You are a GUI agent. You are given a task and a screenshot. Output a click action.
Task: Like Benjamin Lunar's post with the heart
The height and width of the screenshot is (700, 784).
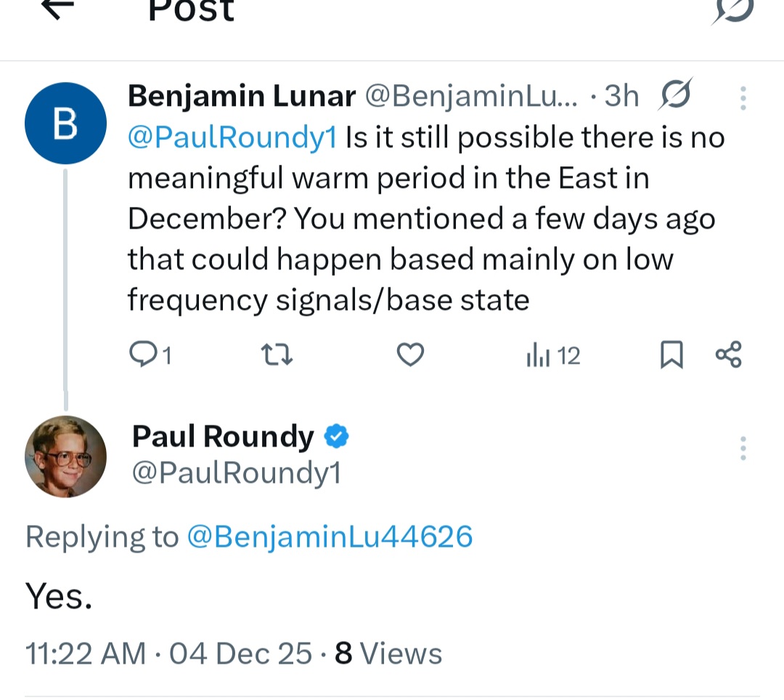pos(411,355)
